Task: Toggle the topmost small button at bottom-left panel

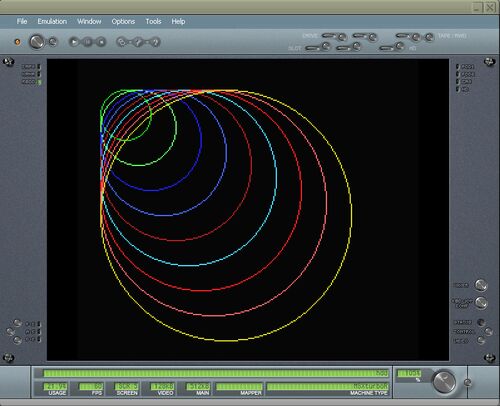Action: [x=17, y=323]
